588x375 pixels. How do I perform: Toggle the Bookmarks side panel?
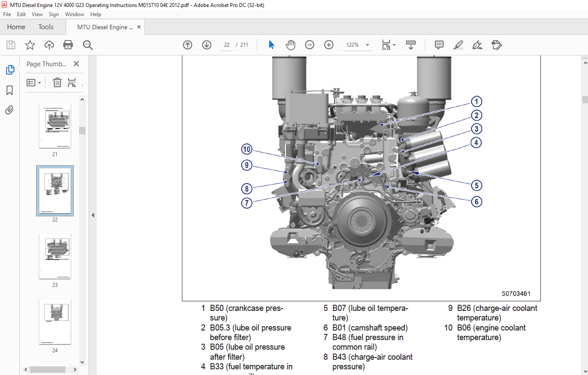point(10,90)
